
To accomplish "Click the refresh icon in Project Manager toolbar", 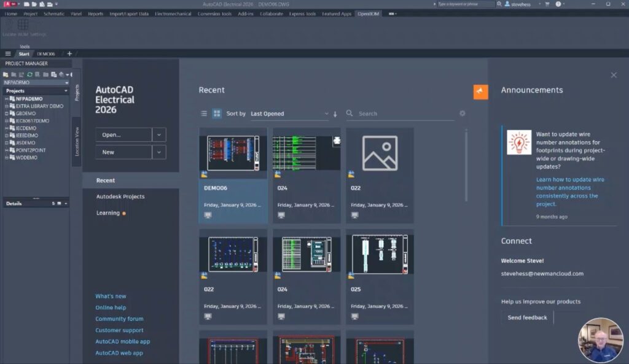I will point(29,74).
